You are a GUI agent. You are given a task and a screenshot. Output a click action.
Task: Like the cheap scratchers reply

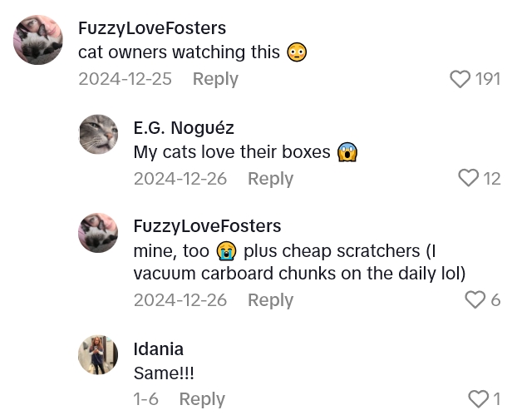click(x=475, y=299)
